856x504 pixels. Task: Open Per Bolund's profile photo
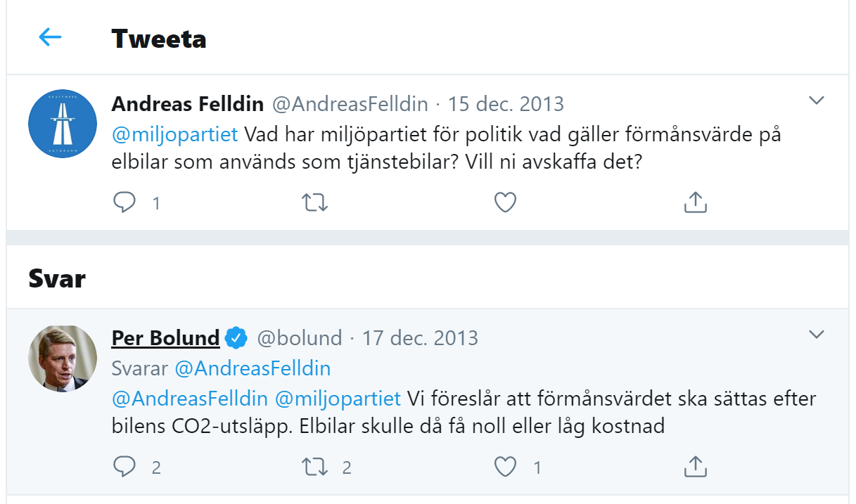(63, 358)
